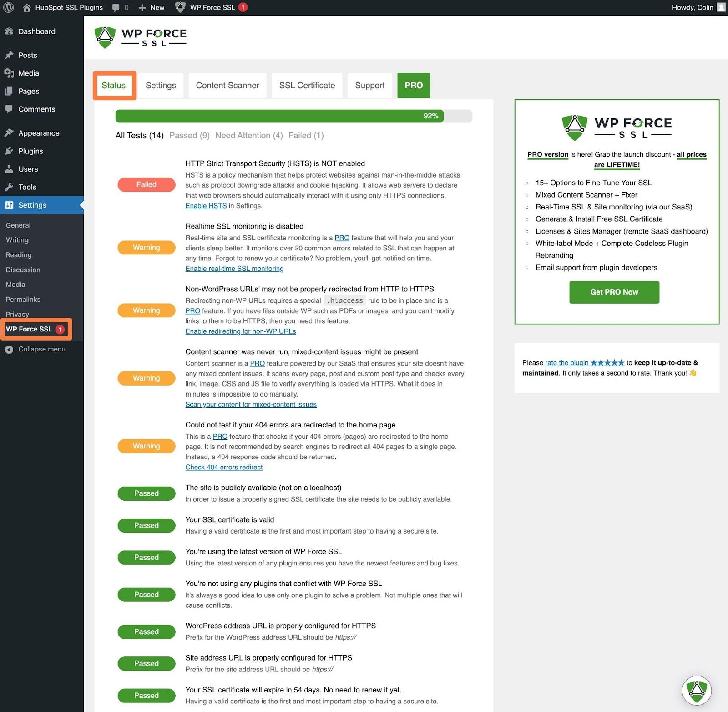
Task: Filter by Need Attention (4)
Action: [x=249, y=136]
